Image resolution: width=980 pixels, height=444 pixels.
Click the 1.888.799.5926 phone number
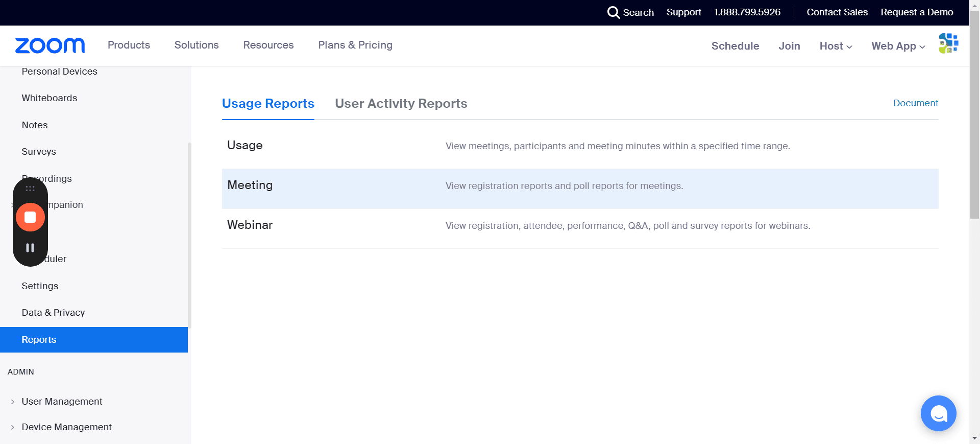(747, 12)
